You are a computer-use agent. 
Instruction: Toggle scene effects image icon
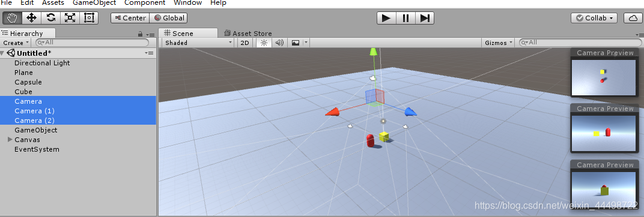coord(296,43)
